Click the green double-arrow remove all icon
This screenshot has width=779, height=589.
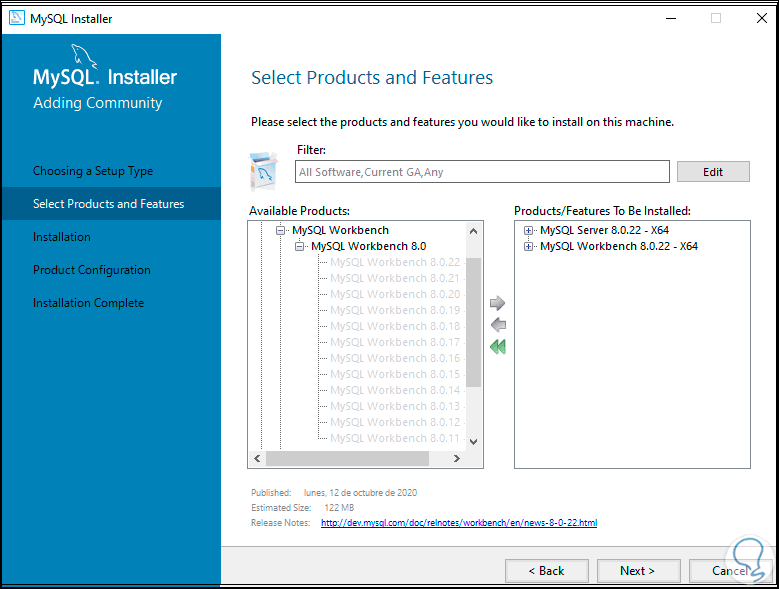[498, 346]
